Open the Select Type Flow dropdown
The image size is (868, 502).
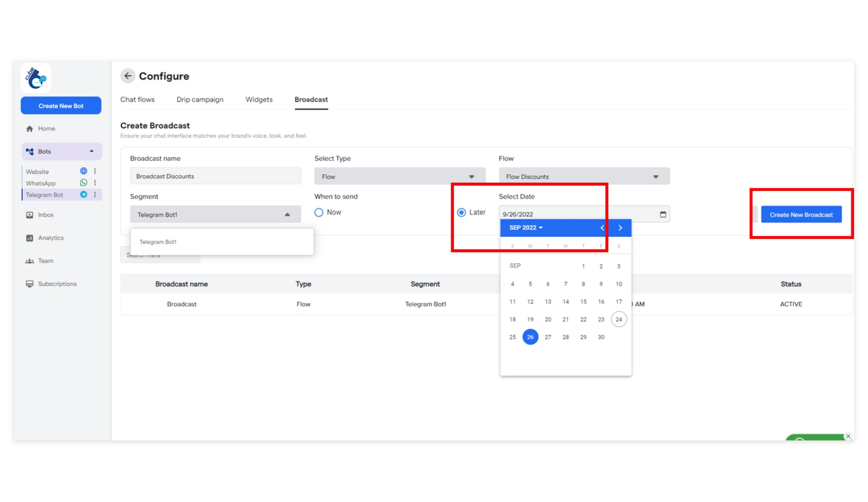tap(400, 177)
